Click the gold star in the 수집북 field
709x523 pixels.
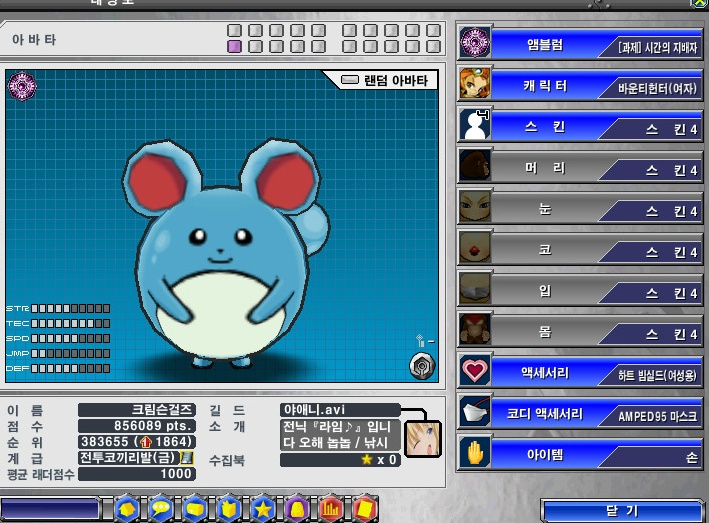pos(367,460)
